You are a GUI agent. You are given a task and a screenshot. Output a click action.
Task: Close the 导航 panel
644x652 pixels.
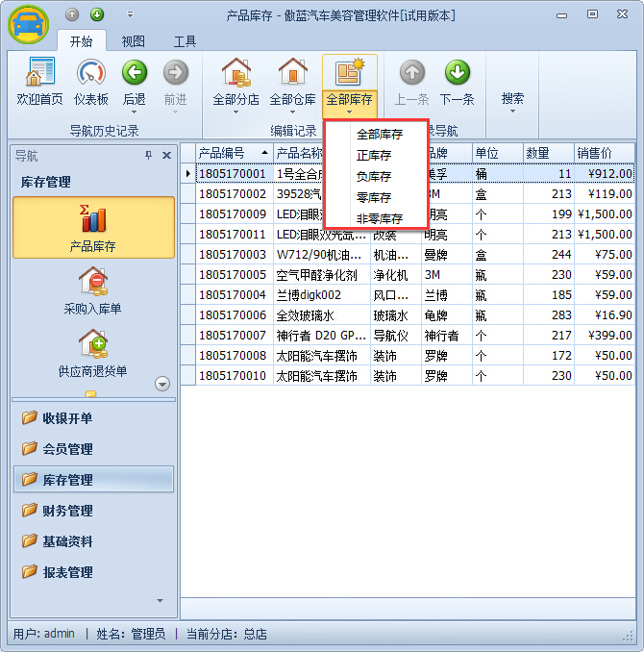click(166, 155)
